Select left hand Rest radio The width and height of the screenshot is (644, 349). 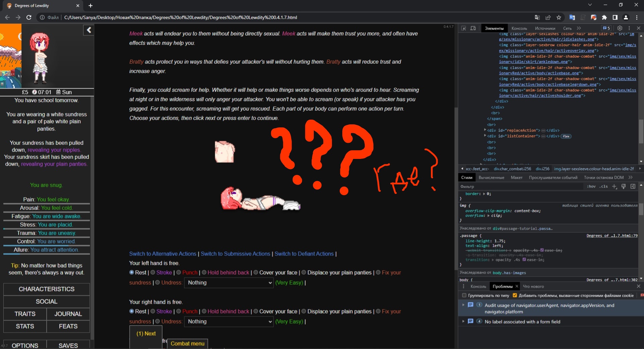click(x=132, y=272)
